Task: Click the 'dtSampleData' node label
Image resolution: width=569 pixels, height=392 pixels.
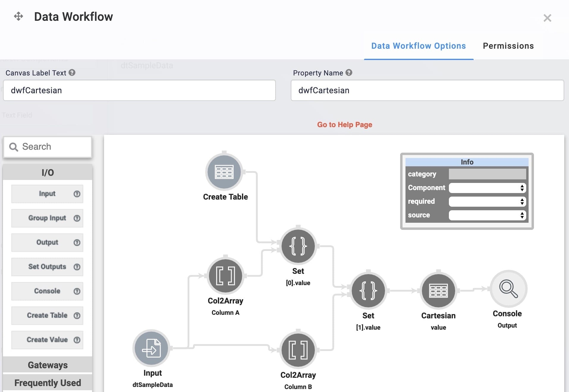Action: tap(153, 385)
